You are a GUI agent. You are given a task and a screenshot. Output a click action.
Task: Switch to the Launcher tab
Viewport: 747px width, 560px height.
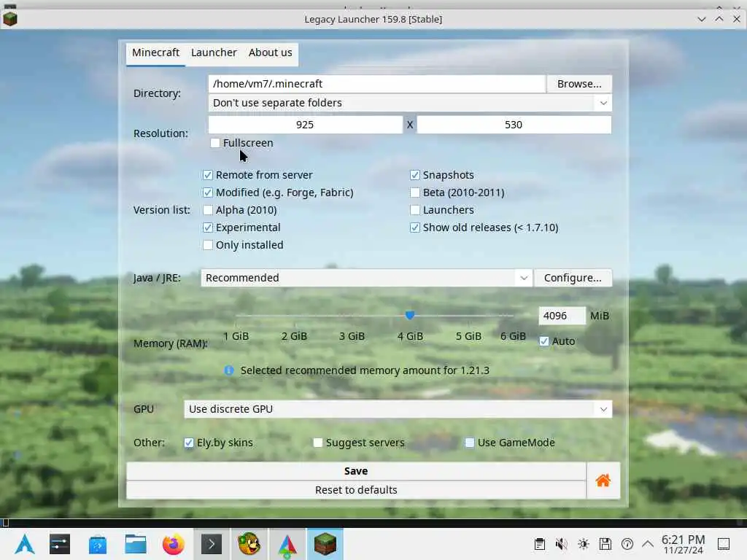coord(214,52)
